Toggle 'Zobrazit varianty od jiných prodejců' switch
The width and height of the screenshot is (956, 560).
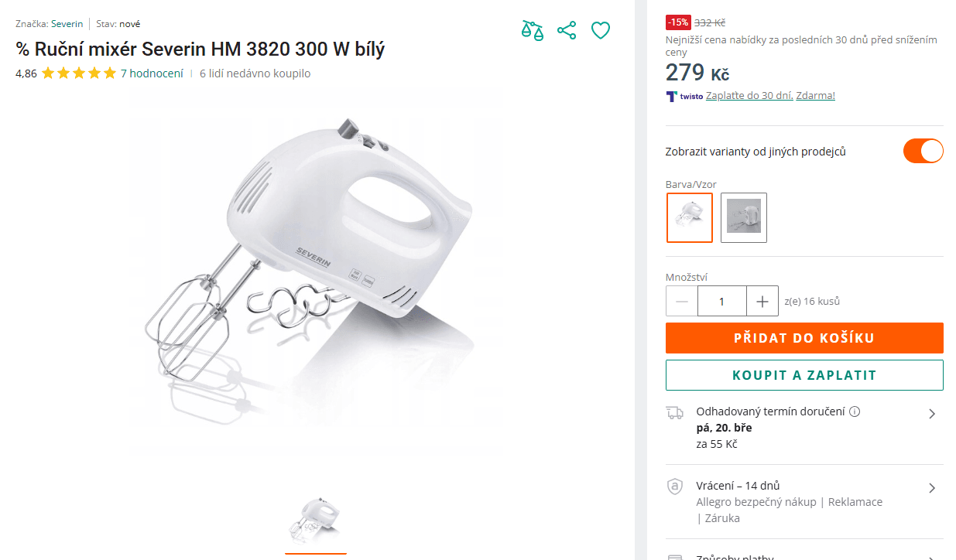coord(923,151)
